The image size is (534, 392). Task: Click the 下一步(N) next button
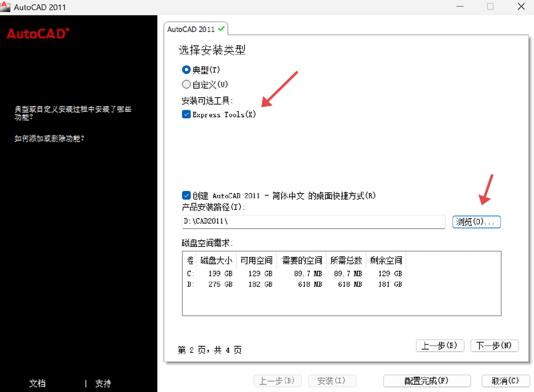coord(495,346)
